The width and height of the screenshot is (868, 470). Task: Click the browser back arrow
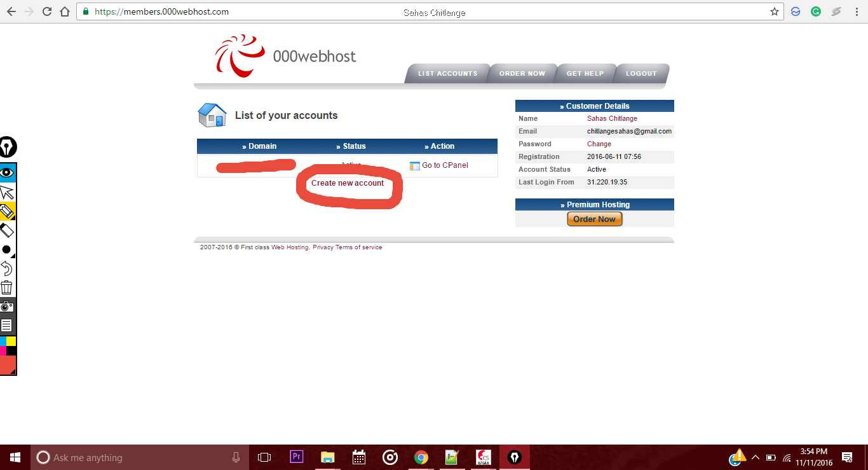pos(11,11)
